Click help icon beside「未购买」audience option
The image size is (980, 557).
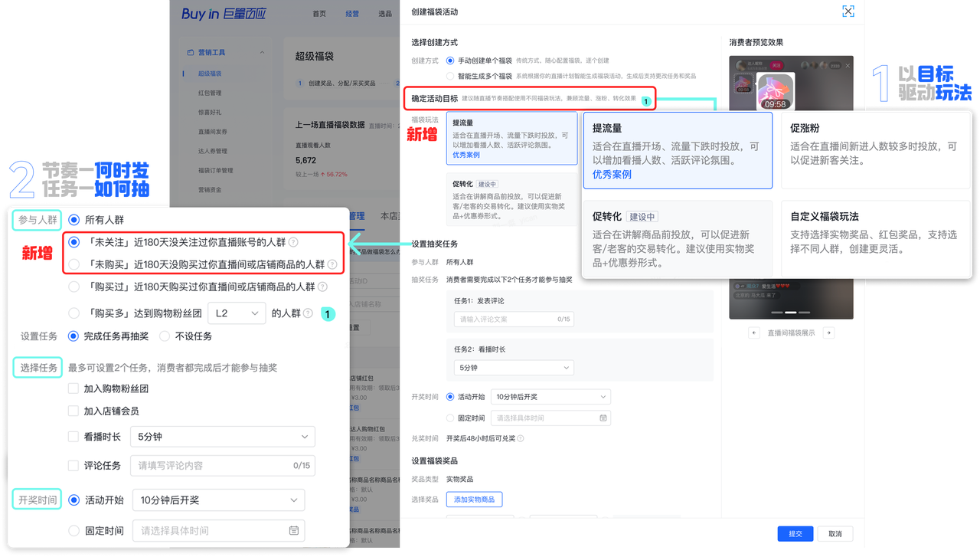point(332,264)
